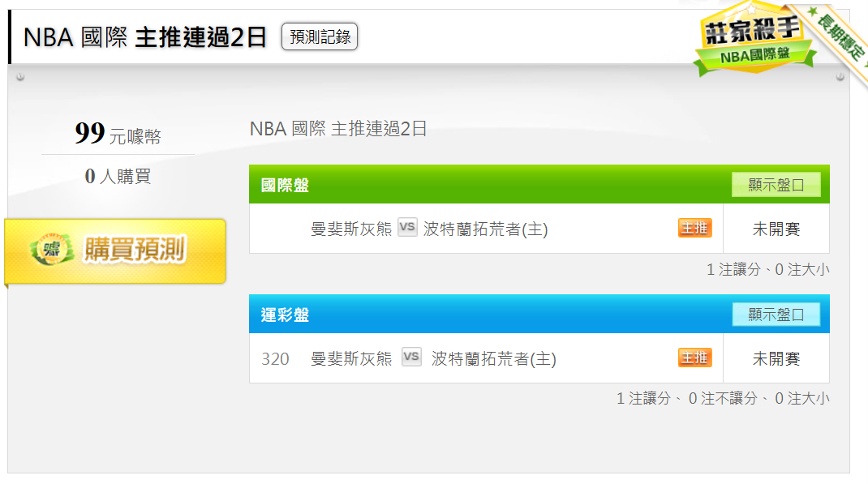Toggle 顯示盤口 in the 運彩盤 header

pos(776,315)
